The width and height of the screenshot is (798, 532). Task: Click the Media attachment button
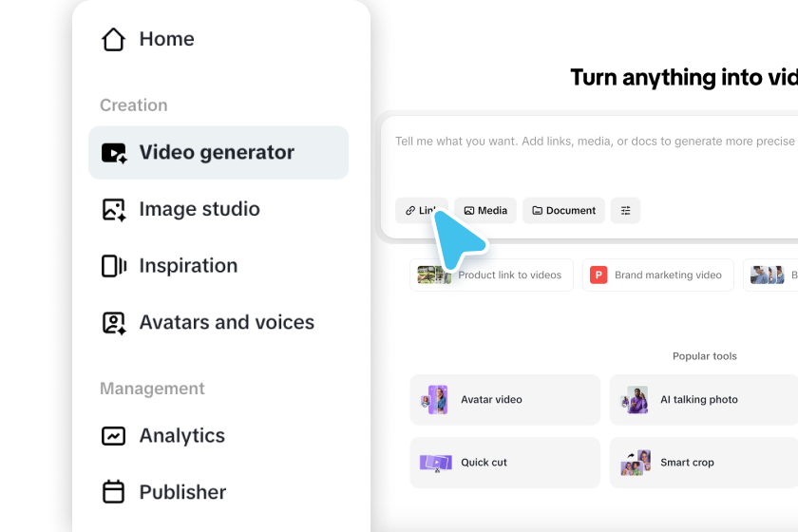(x=485, y=210)
